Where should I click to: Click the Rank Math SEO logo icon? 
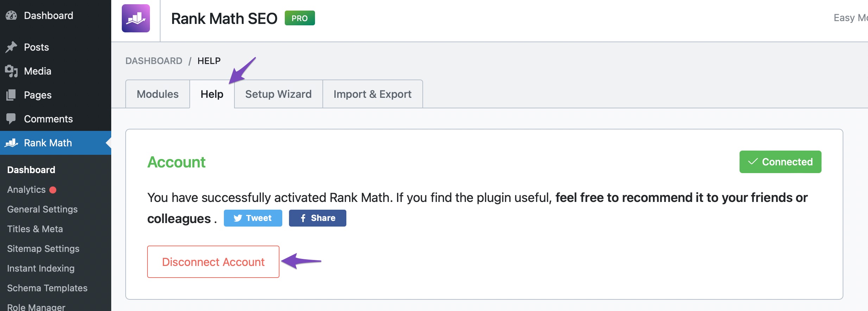136,18
